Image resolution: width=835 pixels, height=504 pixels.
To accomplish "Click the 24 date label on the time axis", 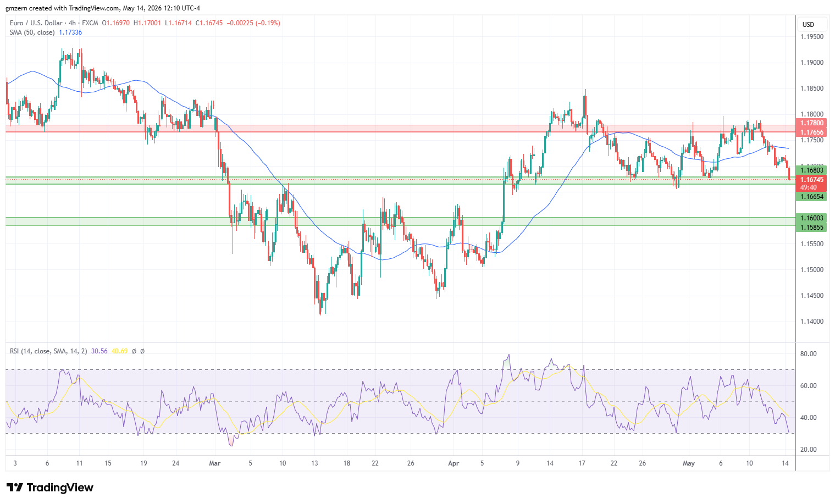I will point(176,463).
